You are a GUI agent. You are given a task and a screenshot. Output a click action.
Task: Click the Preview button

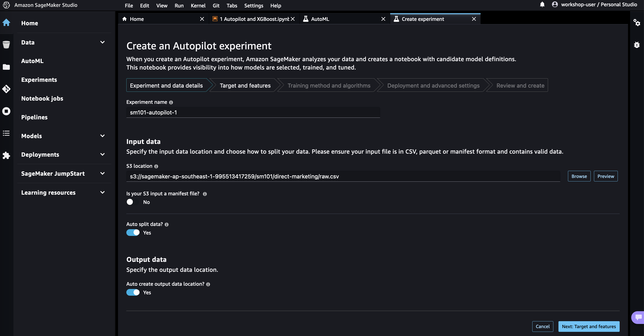pos(606,176)
